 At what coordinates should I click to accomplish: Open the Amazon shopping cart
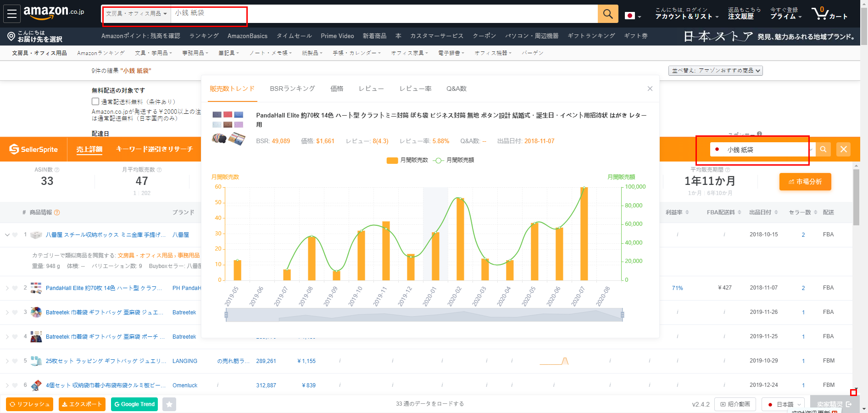[x=829, y=13]
